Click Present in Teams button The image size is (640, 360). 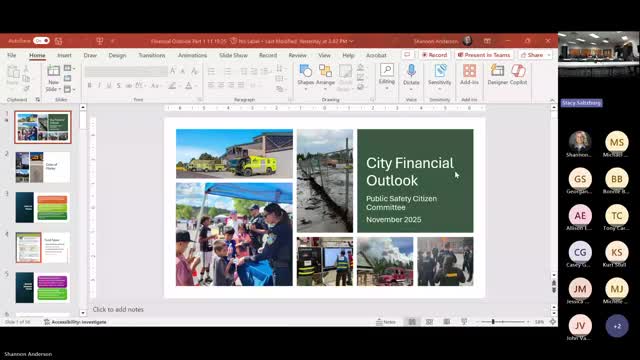[484, 55]
